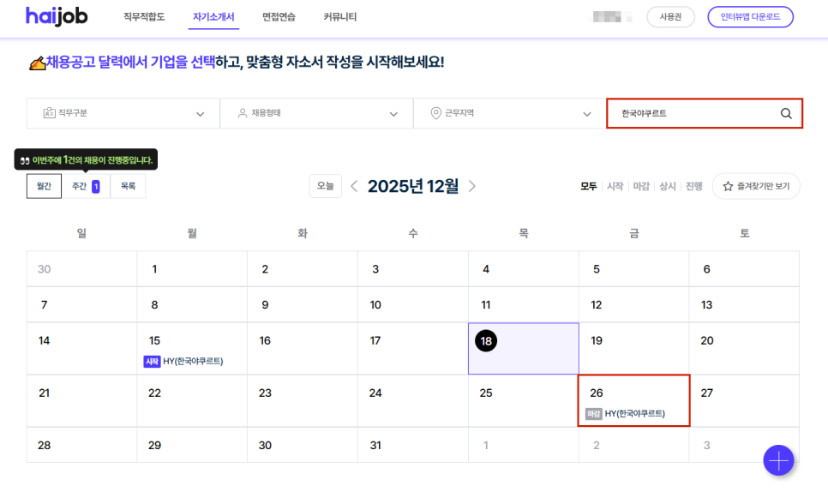This screenshot has height=504, width=828.
Task: Navigate to 면접연습 menu
Action: [x=279, y=17]
